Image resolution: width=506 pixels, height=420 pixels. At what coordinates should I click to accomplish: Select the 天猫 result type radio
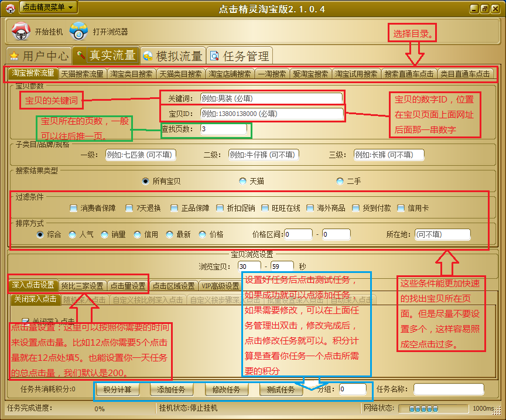coord(242,181)
